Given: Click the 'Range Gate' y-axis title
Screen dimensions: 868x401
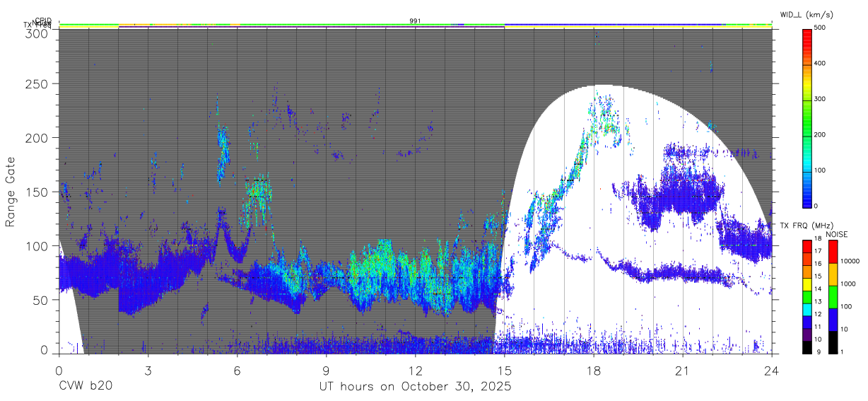Looking at the screenshot, I should [x=11, y=191].
